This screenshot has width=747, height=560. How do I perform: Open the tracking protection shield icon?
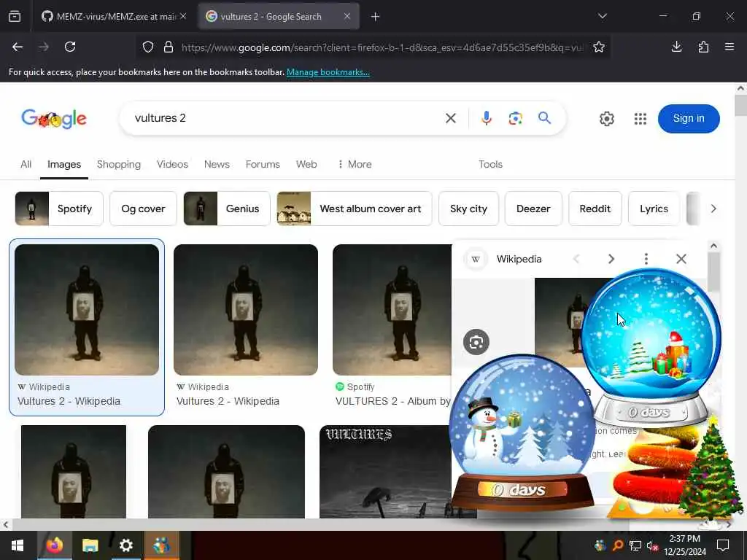pos(148,47)
